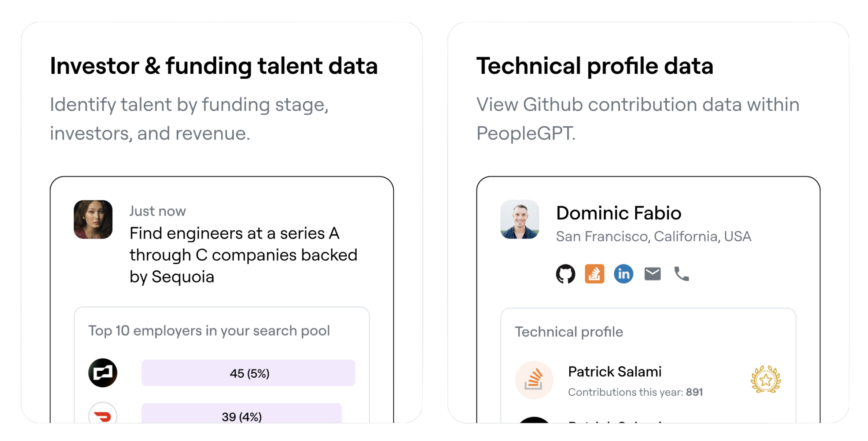Open Dominic Fabio's GitHub profile icon
868x441 pixels.
point(565,274)
